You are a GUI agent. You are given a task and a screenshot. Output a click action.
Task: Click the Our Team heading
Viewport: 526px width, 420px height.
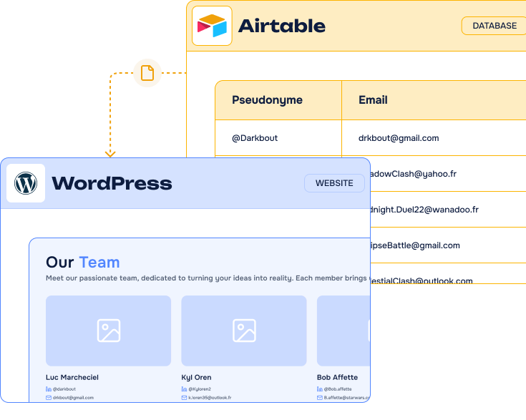pos(83,263)
